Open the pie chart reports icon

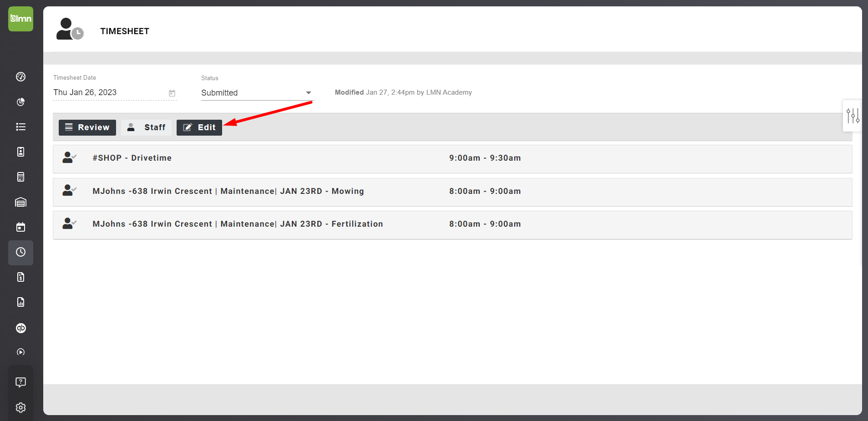(20, 102)
